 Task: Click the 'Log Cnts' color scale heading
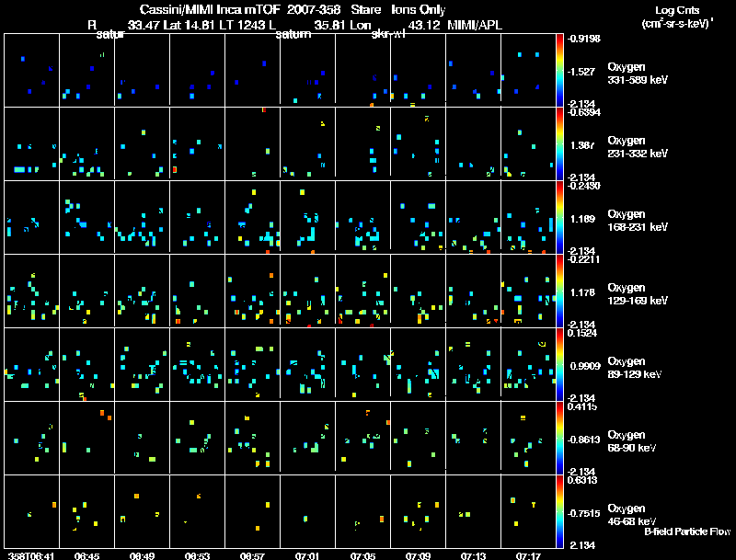677,10
